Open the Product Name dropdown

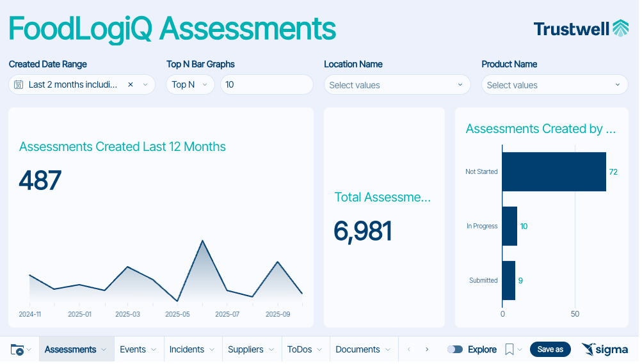[x=554, y=84]
